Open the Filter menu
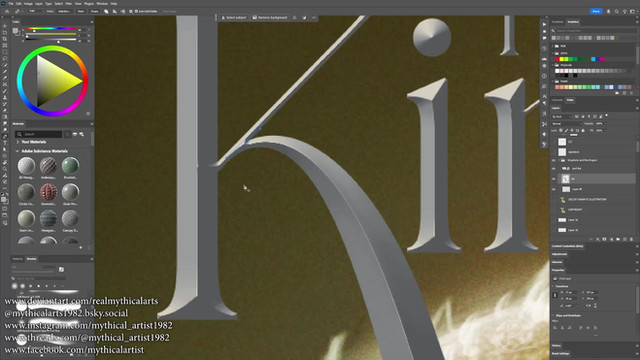The image size is (640, 360). [69, 4]
